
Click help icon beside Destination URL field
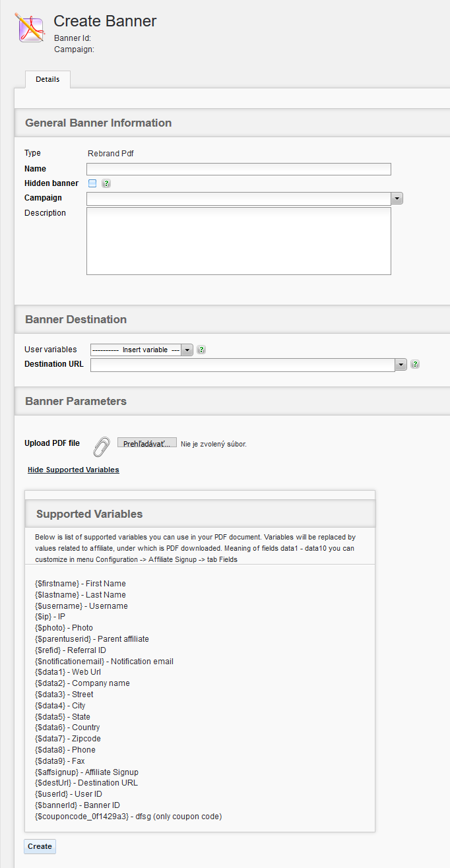click(x=415, y=364)
